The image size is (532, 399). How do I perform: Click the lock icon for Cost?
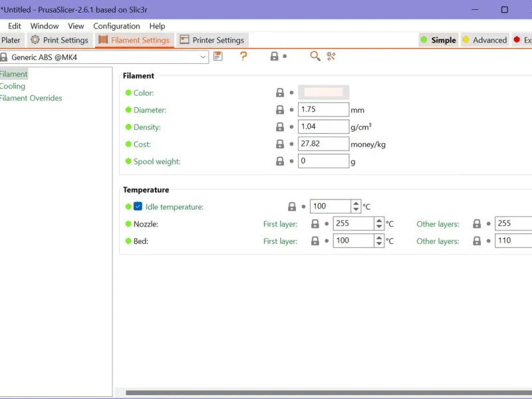pyautogui.click(x=279, y=144)
